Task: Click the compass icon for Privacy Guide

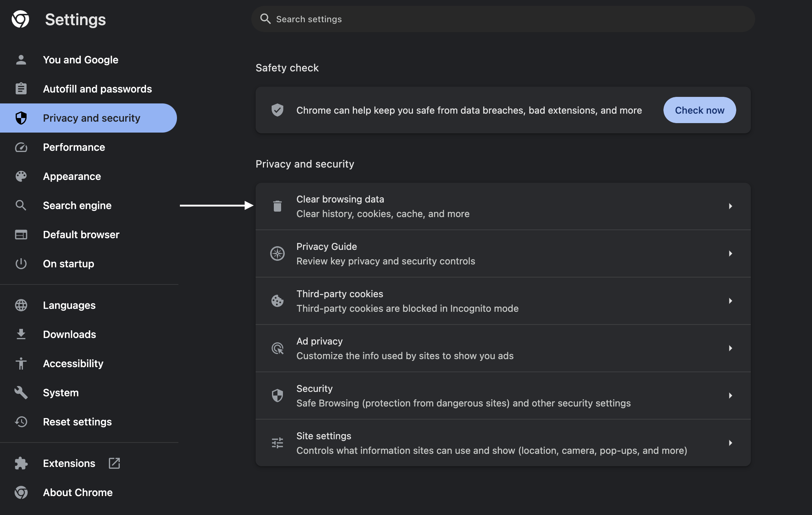Action: coord(277,253)
